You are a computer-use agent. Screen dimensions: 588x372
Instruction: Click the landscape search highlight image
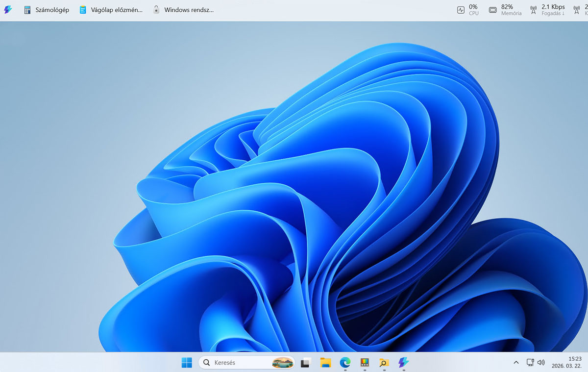click(283, 363)
